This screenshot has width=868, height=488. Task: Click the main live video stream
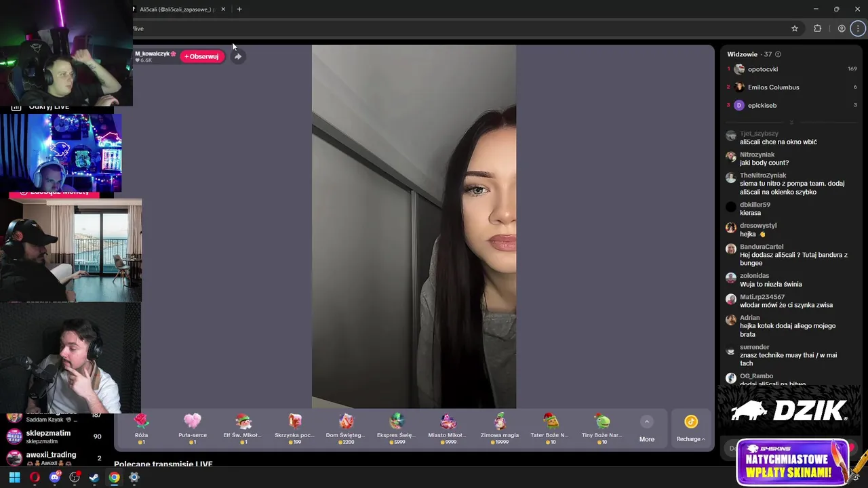[x=414, y=226]
